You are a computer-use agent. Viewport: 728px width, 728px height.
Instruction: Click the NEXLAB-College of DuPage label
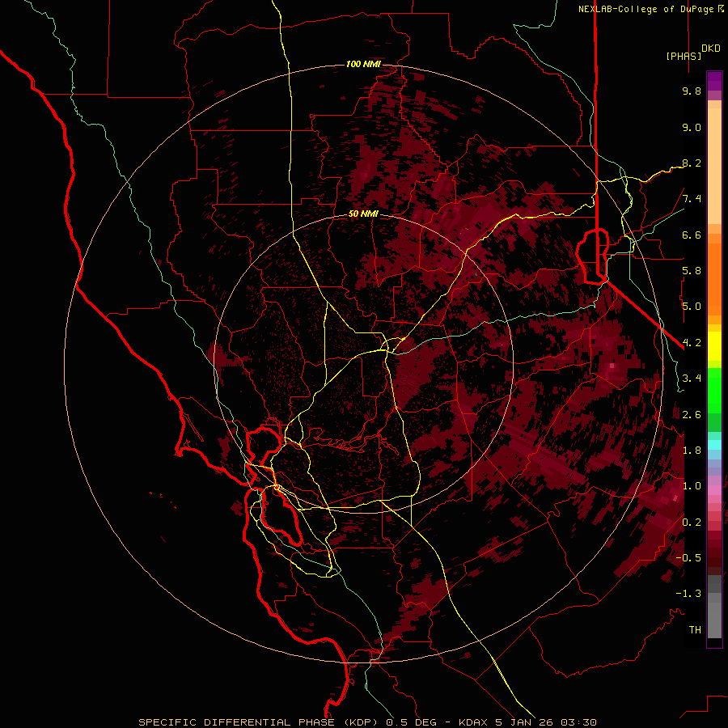click(648, 9)
